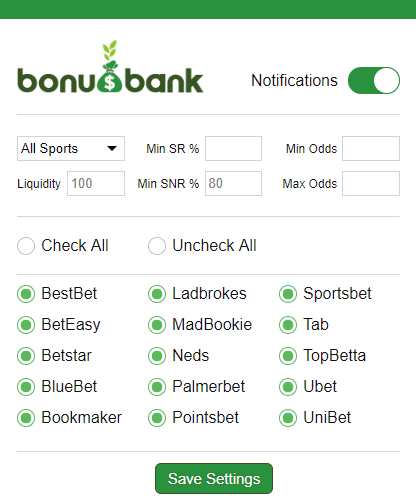Deselect the BestBet bookmaker option
The width and height of the screenshot is (416, 501).
click(26, 294)
